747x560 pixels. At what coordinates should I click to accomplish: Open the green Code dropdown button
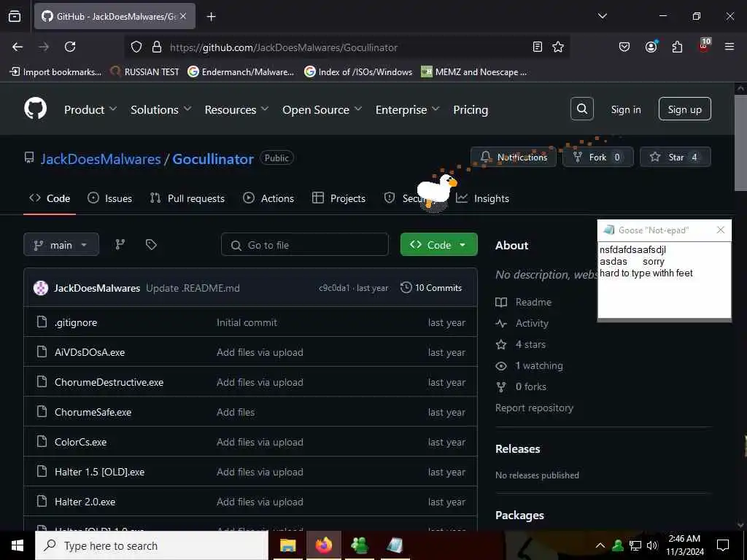click(x=438, y=244)
